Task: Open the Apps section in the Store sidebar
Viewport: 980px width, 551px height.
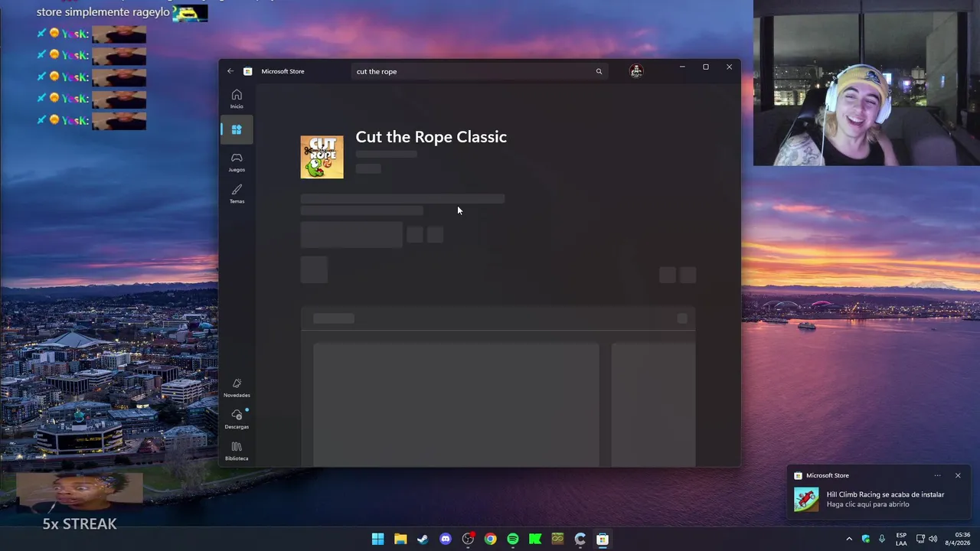Action: coord(237,130)
